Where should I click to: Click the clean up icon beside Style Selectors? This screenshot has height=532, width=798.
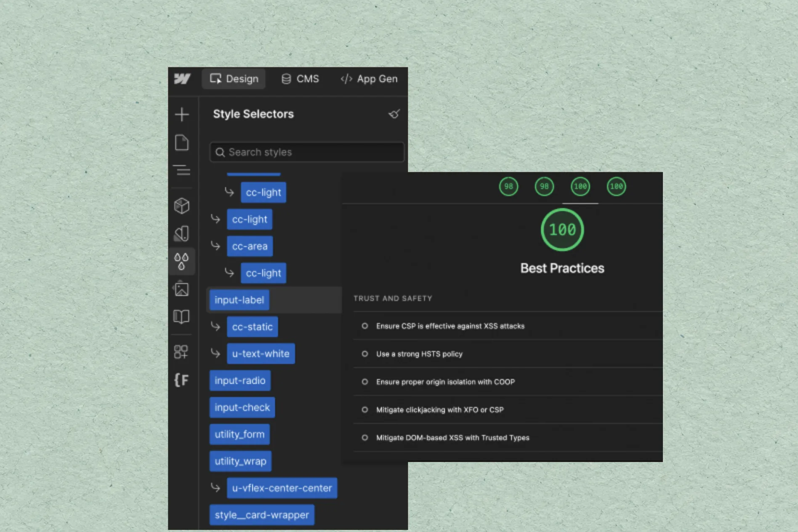(394, 114)
